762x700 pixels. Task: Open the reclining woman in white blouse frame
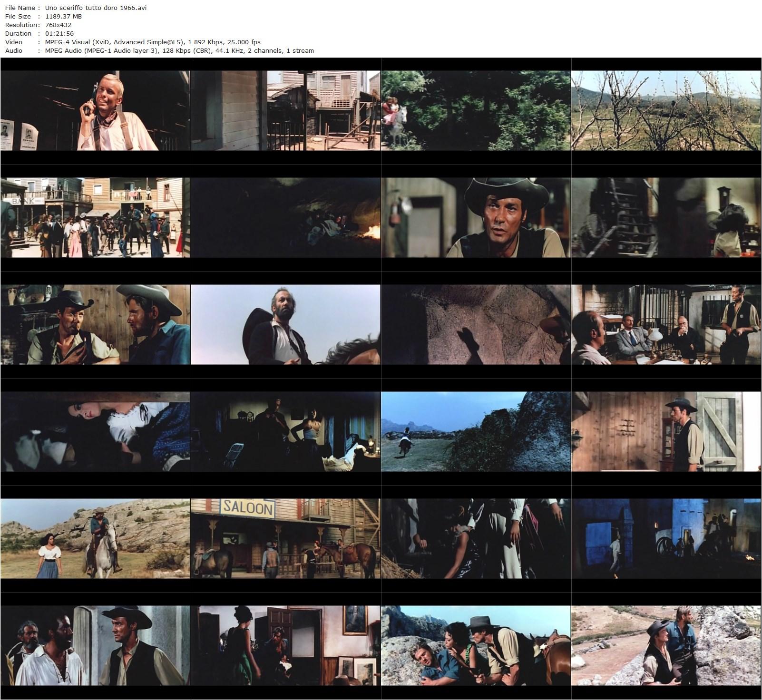95,431
